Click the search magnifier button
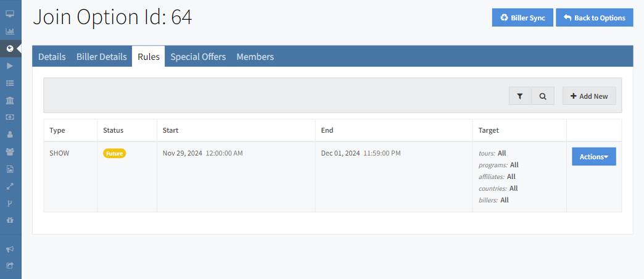Viewport: 644px width, 279px height. (543, 96)
